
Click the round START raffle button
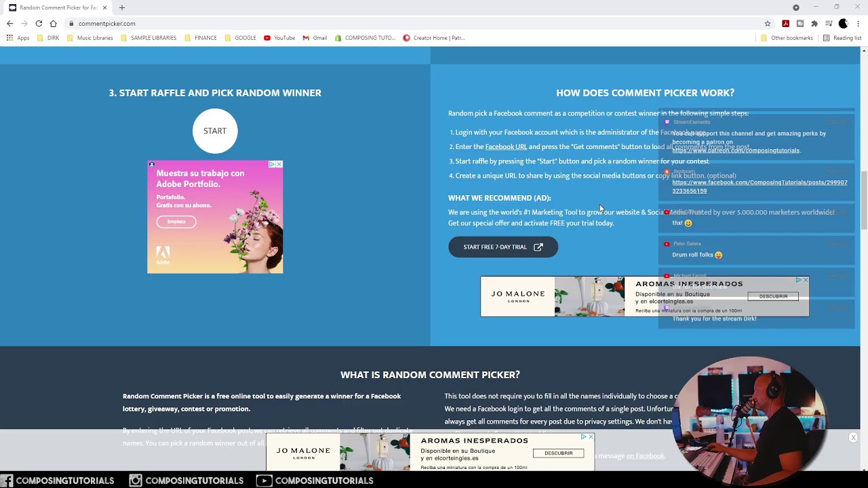pos(215,131)
